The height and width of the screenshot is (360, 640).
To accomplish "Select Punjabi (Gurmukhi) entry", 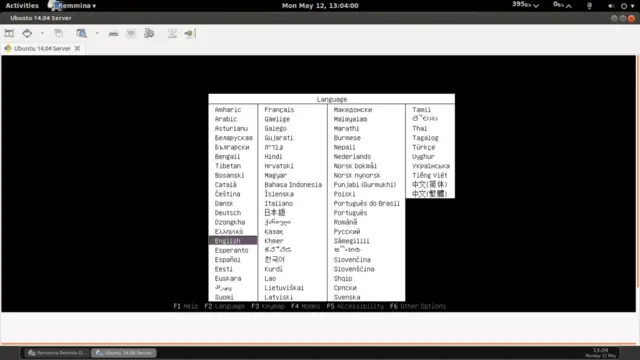I will tap(365, 185).
